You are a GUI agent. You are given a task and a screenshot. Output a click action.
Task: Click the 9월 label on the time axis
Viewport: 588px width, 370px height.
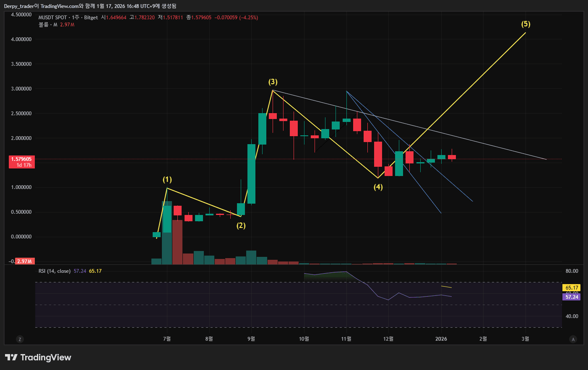coord(251,339)
